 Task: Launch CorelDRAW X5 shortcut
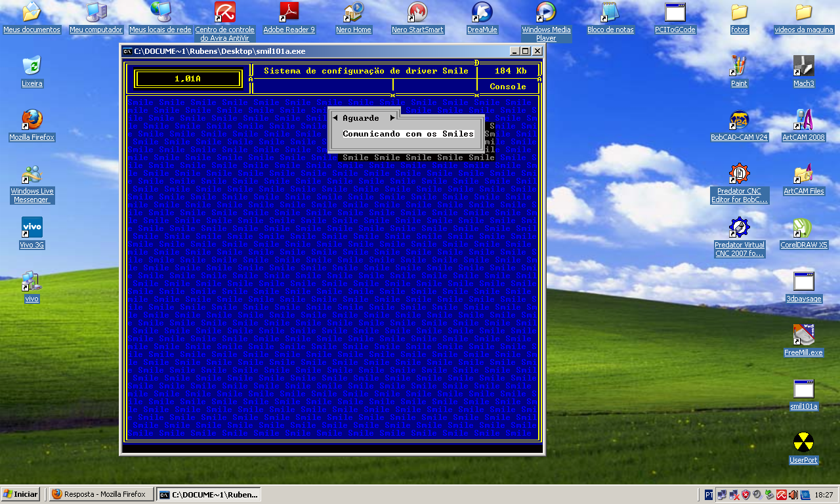(803, 233)
